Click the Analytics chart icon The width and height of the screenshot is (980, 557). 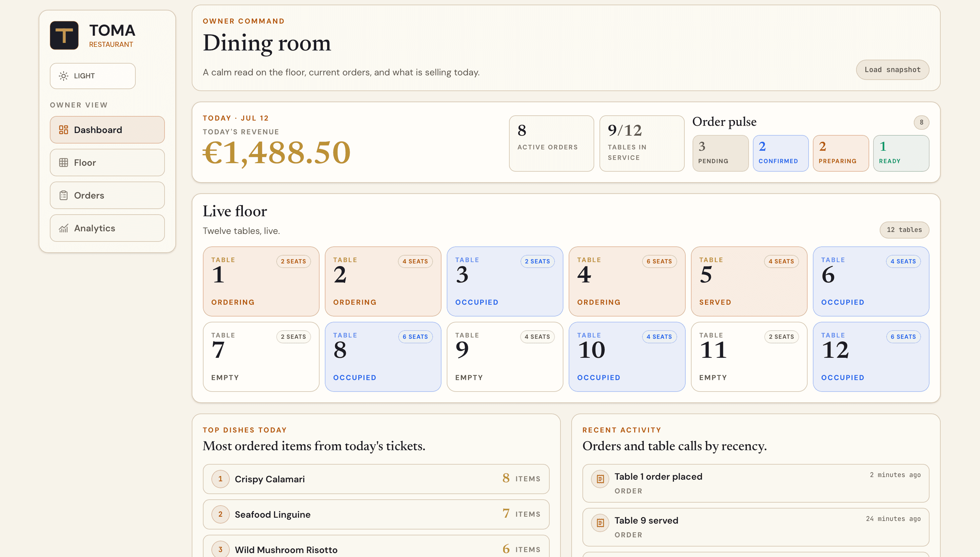[64, 228]
